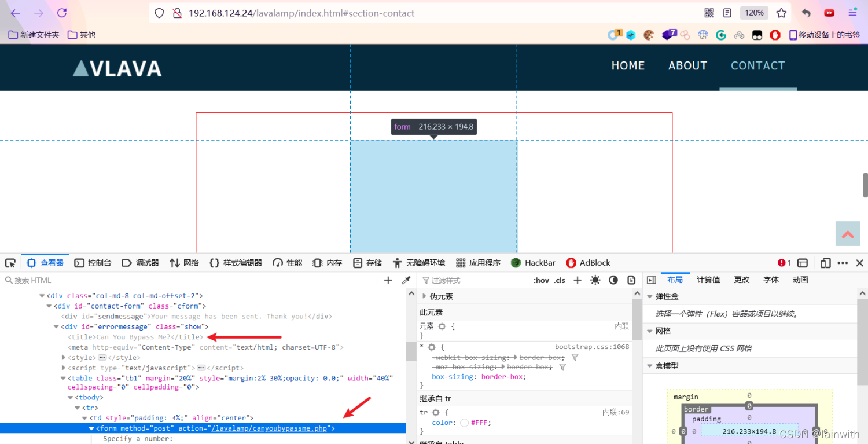The height and width of the screenshot is (444, 868).
Task: Toggle print media simulation with the page icon
Action: click(x=631, y=280)
